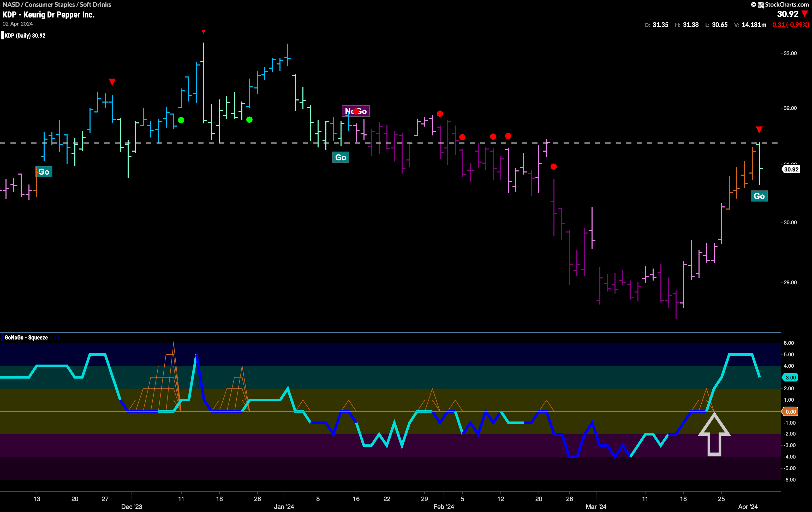Click the cyan 3.00 oscillator value tag
This screenshot has width=812, height=512.
[x=790, y=377]
